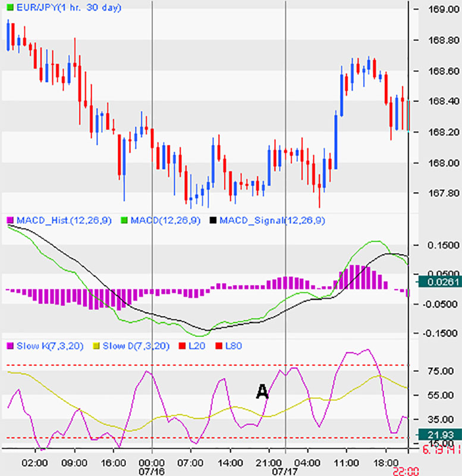This screenshot has height=476, width=462.
Task: Select the MACD_Signal(12,26,9) label
Action: [272, 220]
